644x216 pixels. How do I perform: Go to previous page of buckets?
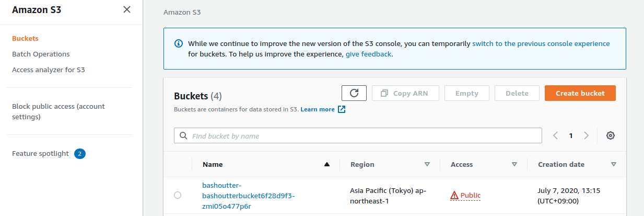[x=555, y=135]
